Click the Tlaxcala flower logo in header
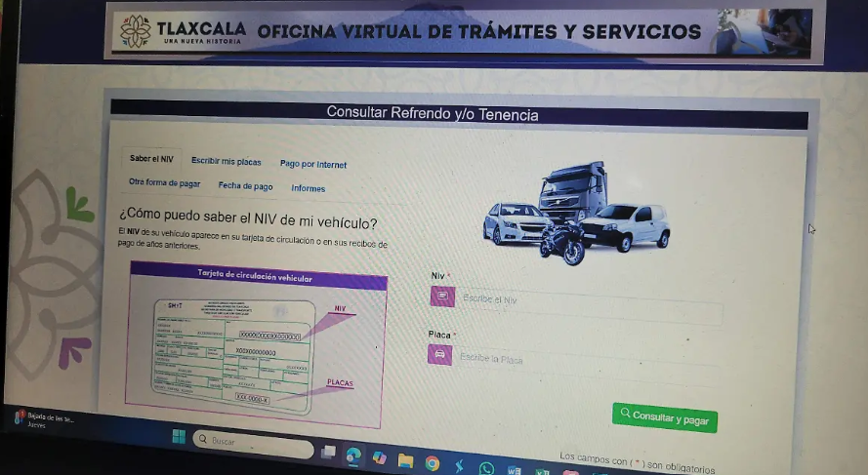This screenshot has height=475, width=868. click(x=135, y=30)
